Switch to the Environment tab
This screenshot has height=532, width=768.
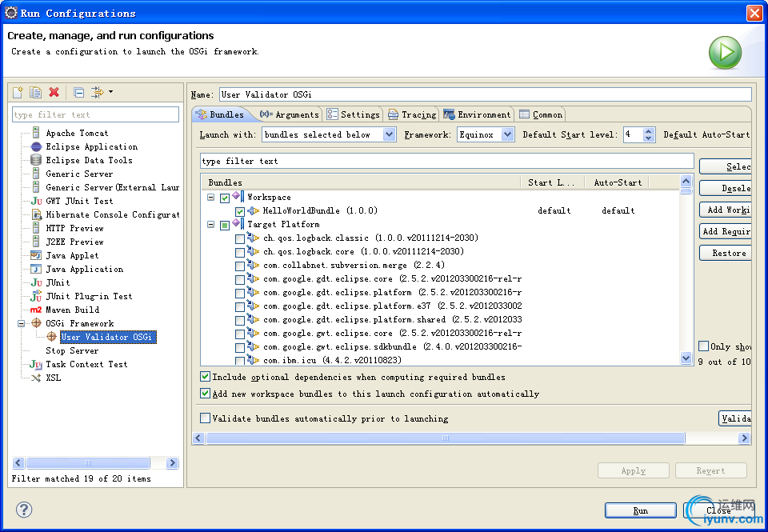click(477, 114)
